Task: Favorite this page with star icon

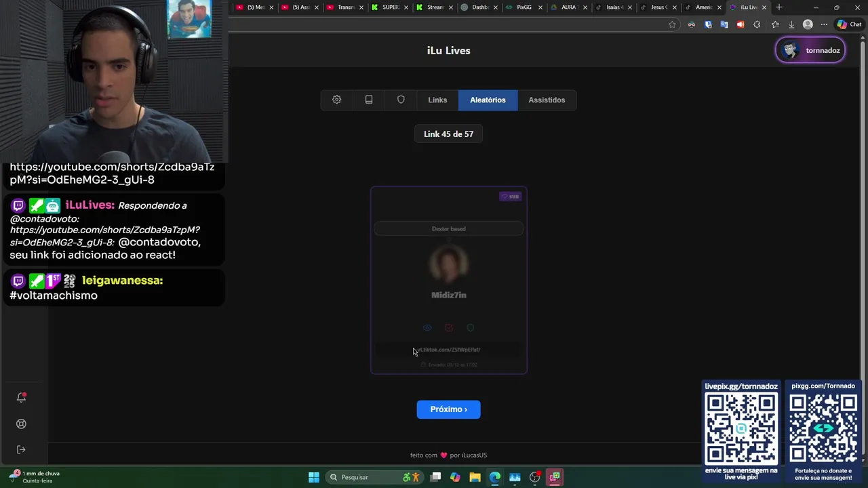Action: click(x=672, y=24)
